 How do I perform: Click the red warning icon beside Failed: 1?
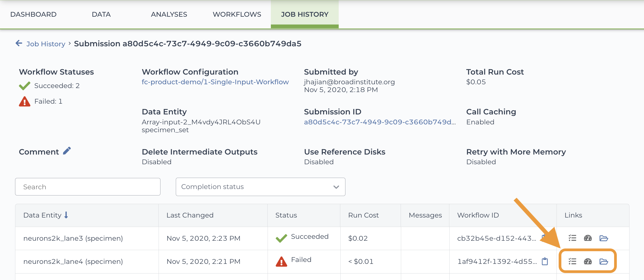point(24,101)
